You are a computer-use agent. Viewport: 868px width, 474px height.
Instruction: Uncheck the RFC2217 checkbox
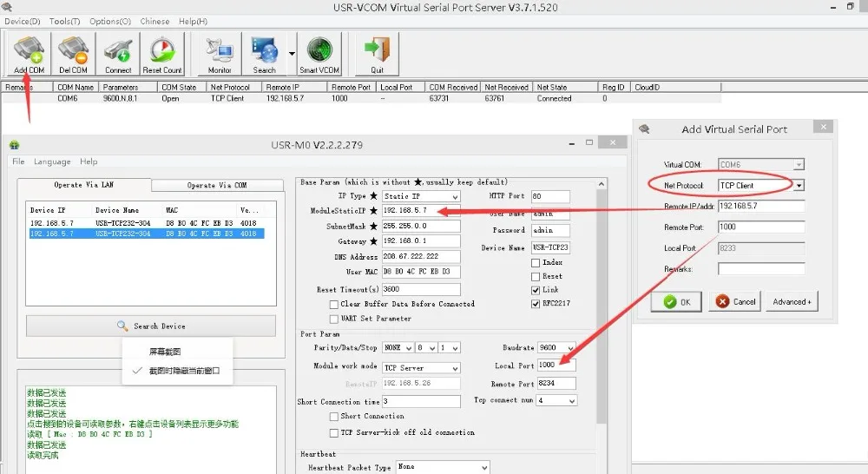(x=536, y=304)
